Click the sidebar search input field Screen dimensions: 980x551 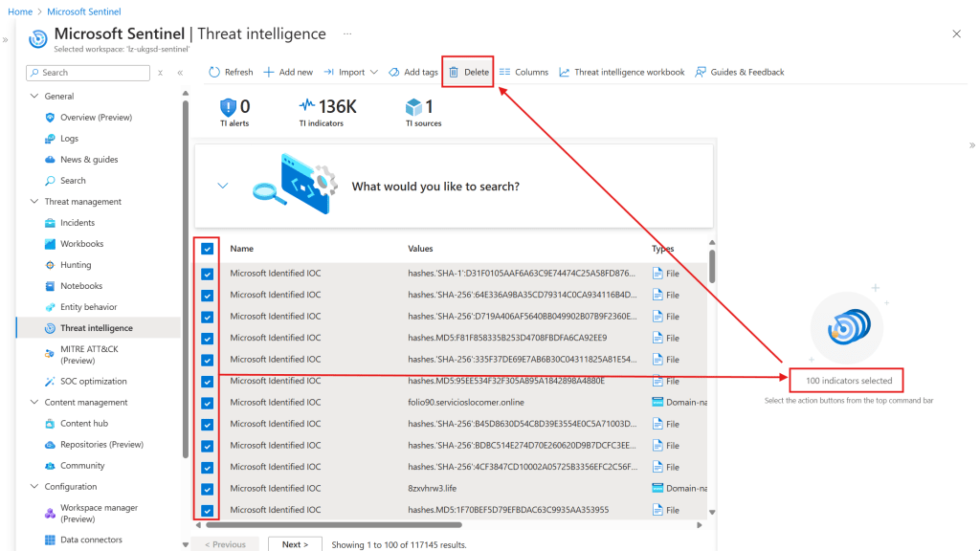(87, 72)
